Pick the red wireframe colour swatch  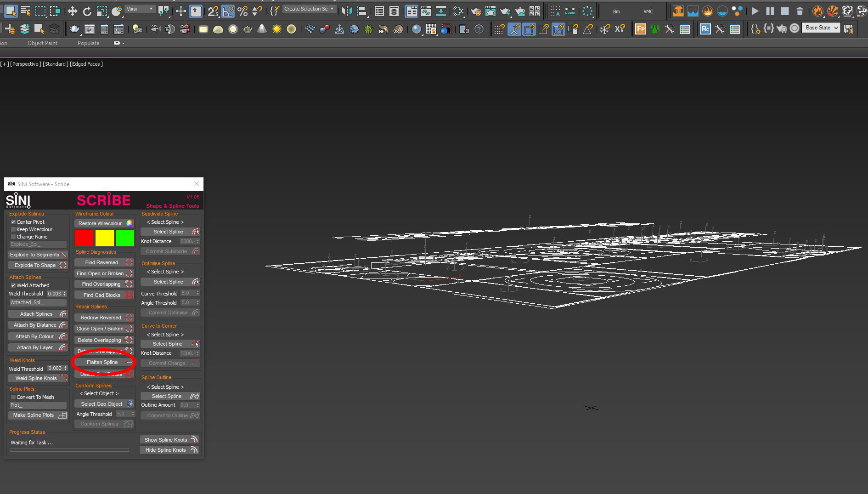pyautogui.click(x=84, y=238)
